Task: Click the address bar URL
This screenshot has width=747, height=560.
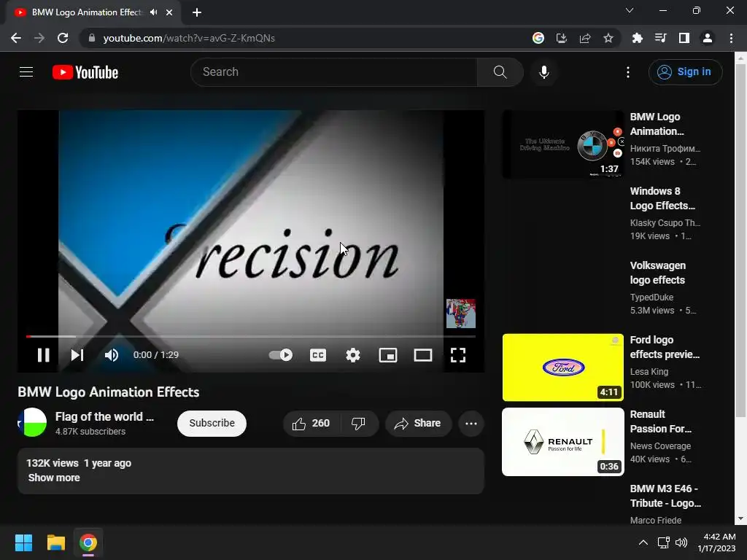Action: (x=189, y=38)
